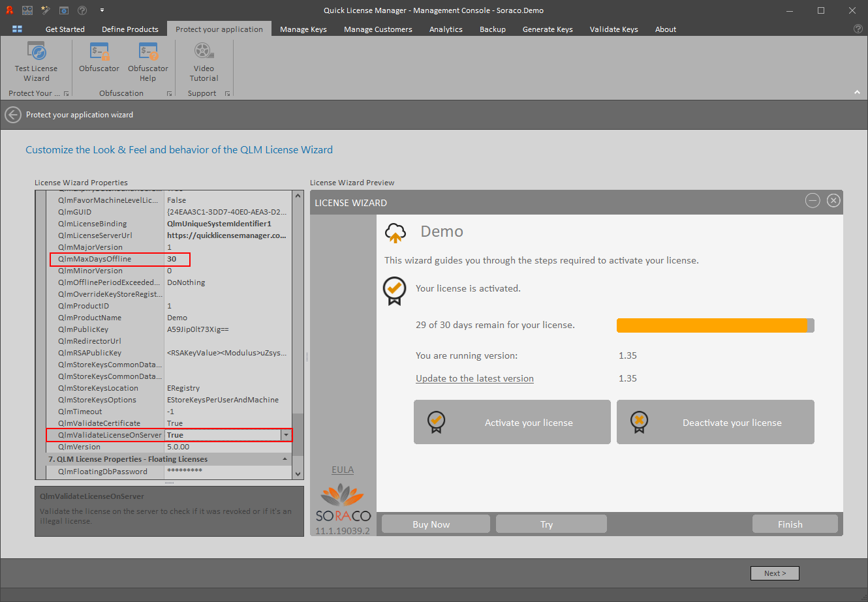Open Obfuscator Help
Image resolution: width=868 pixels, height=602 pixels.
coord(148,63)
